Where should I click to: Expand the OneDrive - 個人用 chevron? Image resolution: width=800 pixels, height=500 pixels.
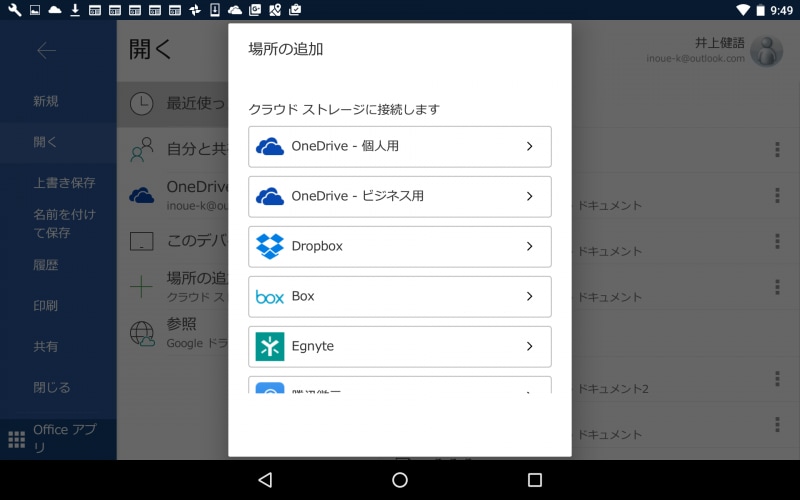click(530, 146)
